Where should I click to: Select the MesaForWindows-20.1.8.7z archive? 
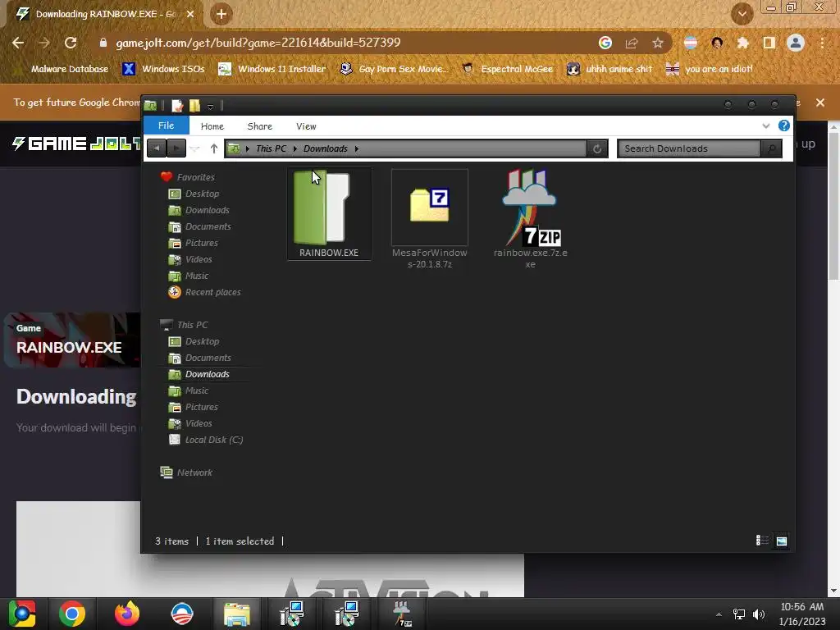pos(430,219)
